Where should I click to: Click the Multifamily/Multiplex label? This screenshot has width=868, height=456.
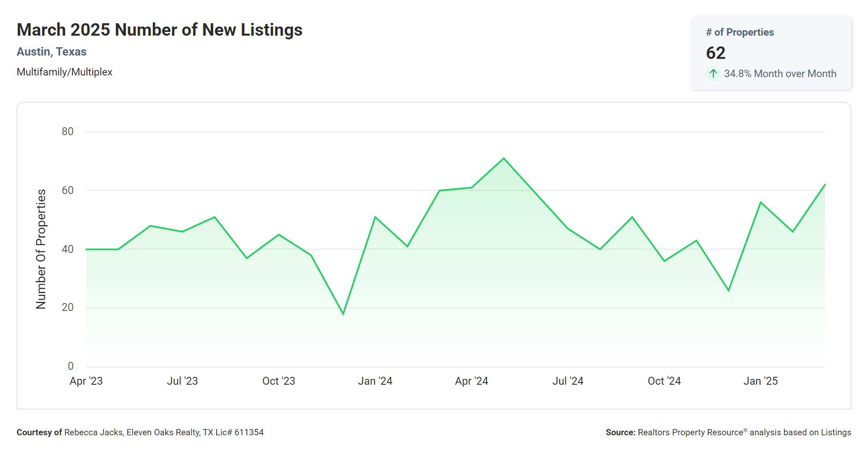click(x=64, y=72)
